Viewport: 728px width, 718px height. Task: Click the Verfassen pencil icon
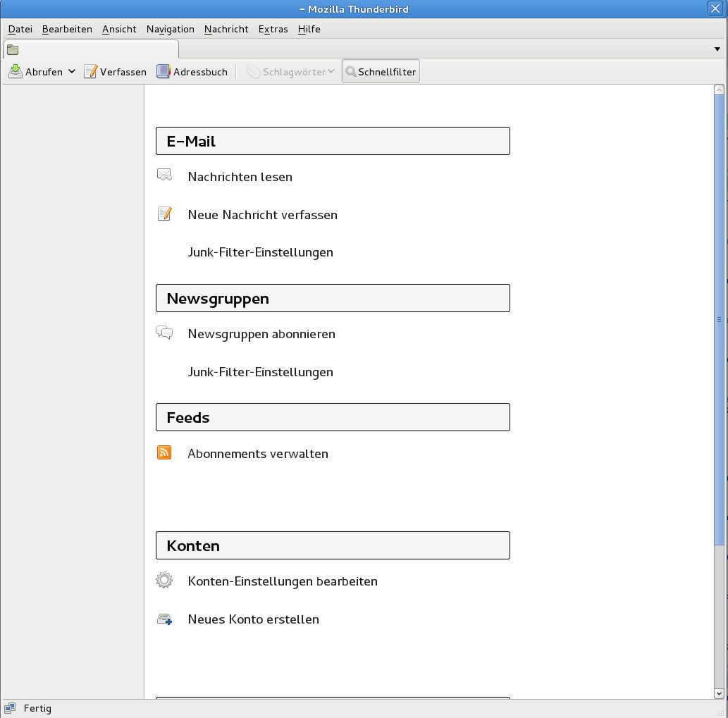click(x=90, y=71)
